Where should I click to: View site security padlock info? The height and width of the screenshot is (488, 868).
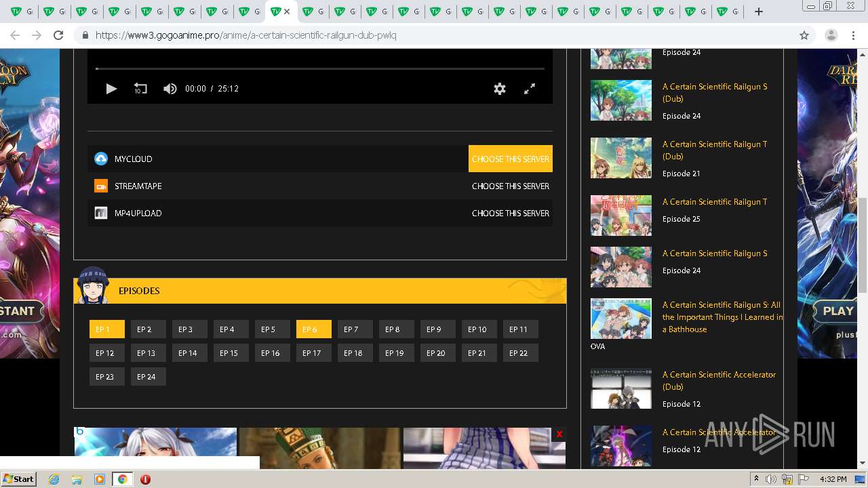(x=85, y=35)
